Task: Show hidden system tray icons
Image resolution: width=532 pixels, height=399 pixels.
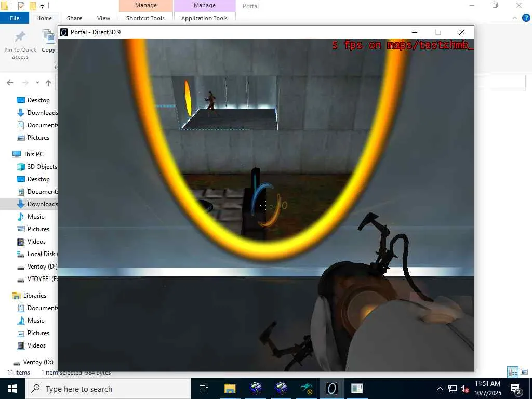Action: pos(440,389)
